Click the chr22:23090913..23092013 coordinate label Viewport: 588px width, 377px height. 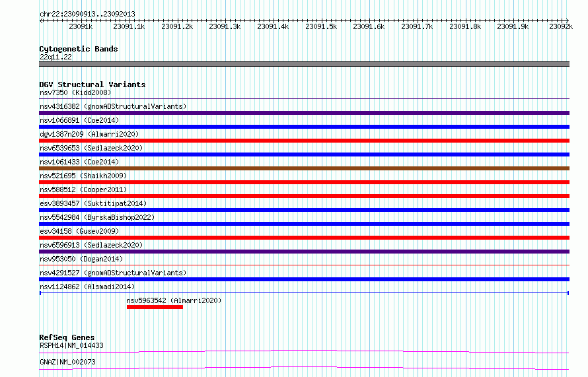(87, 15)
